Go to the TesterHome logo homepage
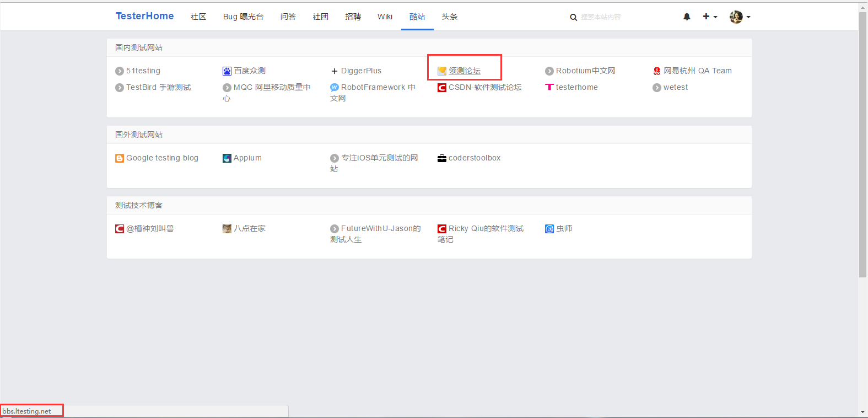Screen dimensions: 868x418 click(144, 16)
